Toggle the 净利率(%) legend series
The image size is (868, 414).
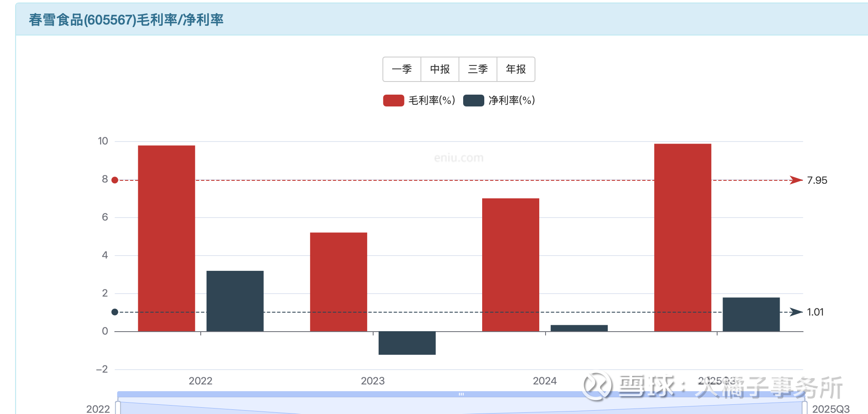click(499, 101)
